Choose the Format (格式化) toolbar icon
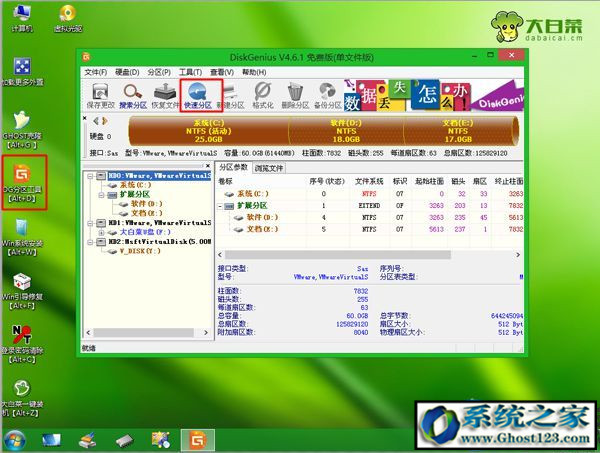This screenshot has height=453, width=600. [x=263, y=96]
